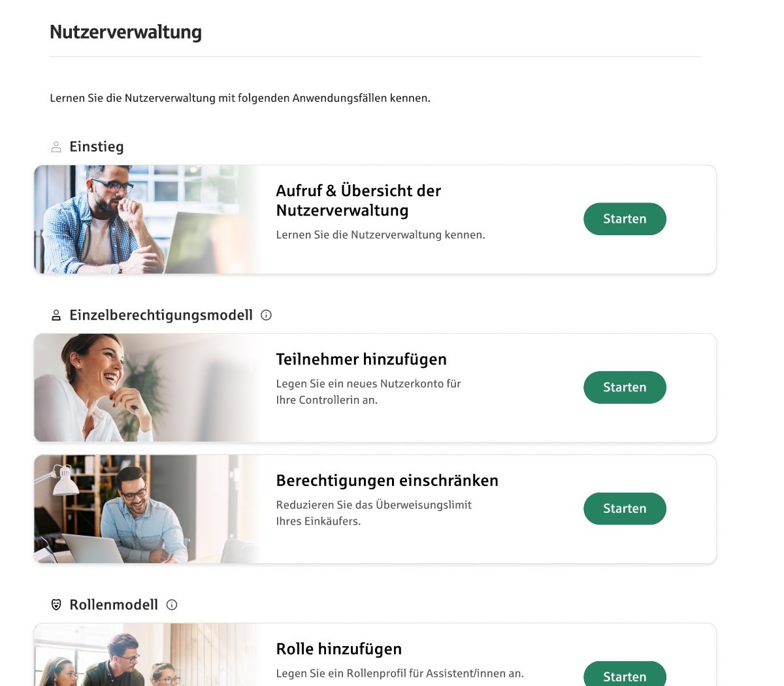The height and width of the screenshot is (686, 784).
Task: Click the Teilnehmer hinzufügen card title
Action: point(361,359)
